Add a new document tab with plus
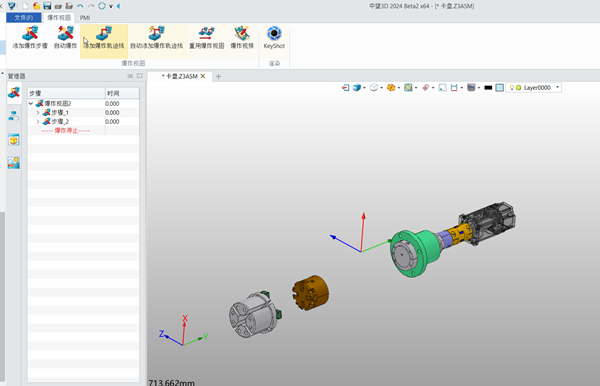Viewport: 600px width, 386px height. pos(218,77)
